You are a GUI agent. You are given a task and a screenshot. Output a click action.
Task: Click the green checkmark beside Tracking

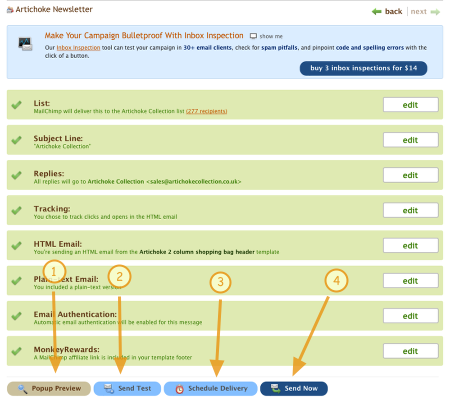[16, 210]
